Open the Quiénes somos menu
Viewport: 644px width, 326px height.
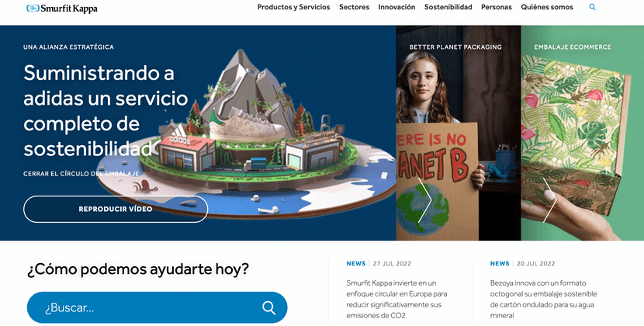pyautogui.click(x=547, y=7)
